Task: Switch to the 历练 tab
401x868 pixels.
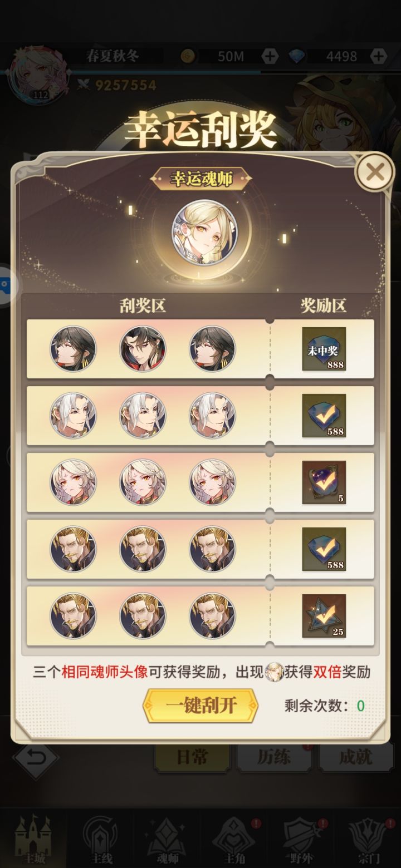Action: [x=274, y=757]
